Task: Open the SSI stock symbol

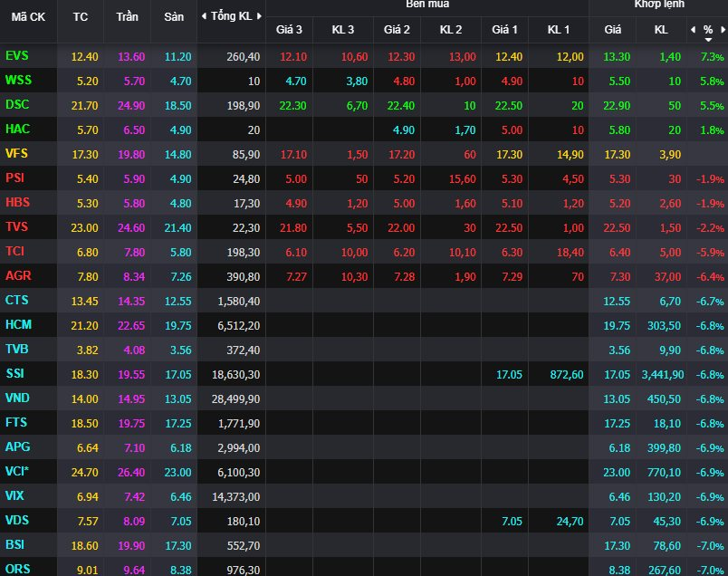Action: (x=15, y=373)
